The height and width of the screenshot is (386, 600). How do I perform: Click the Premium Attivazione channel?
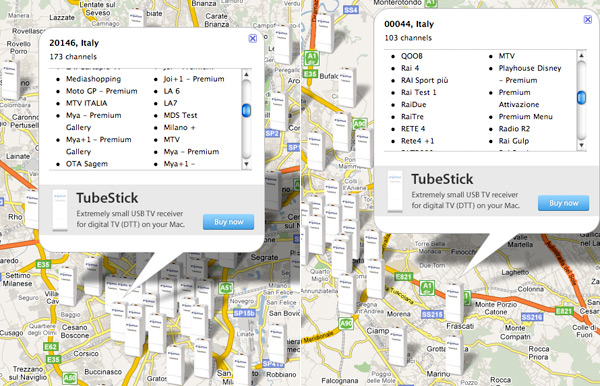click(x=518, y=98)
